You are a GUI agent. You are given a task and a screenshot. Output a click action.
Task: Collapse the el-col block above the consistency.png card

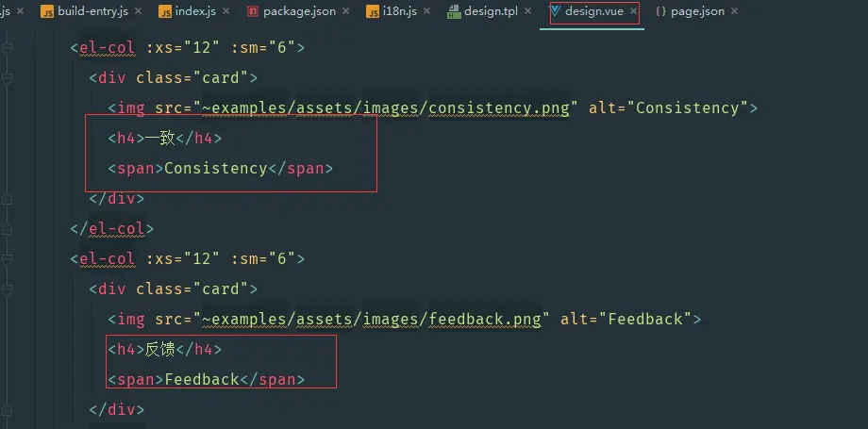click(x=7, y=48)
